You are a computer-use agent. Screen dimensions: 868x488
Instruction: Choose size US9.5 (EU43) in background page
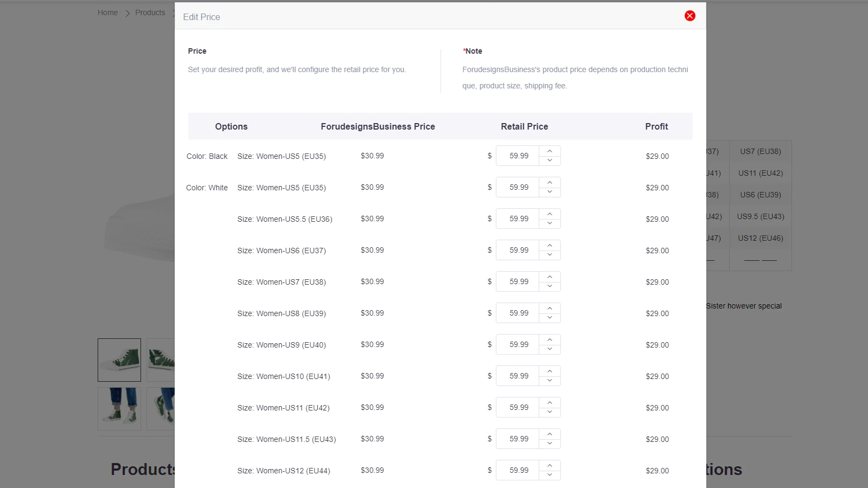761,216
